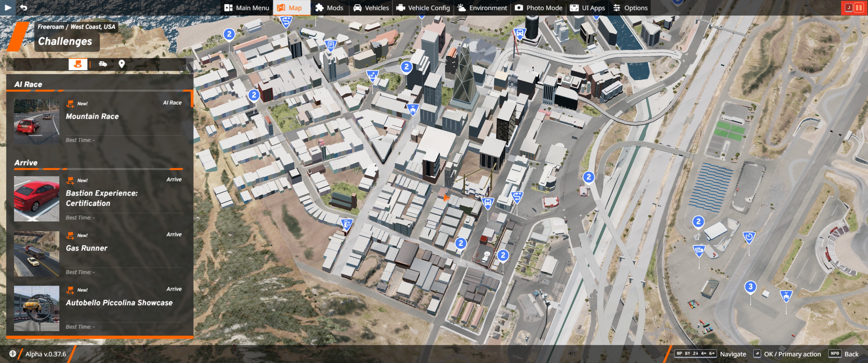Select the location pin filter icon
868x363 pixels.
click(x=122, y=64)
